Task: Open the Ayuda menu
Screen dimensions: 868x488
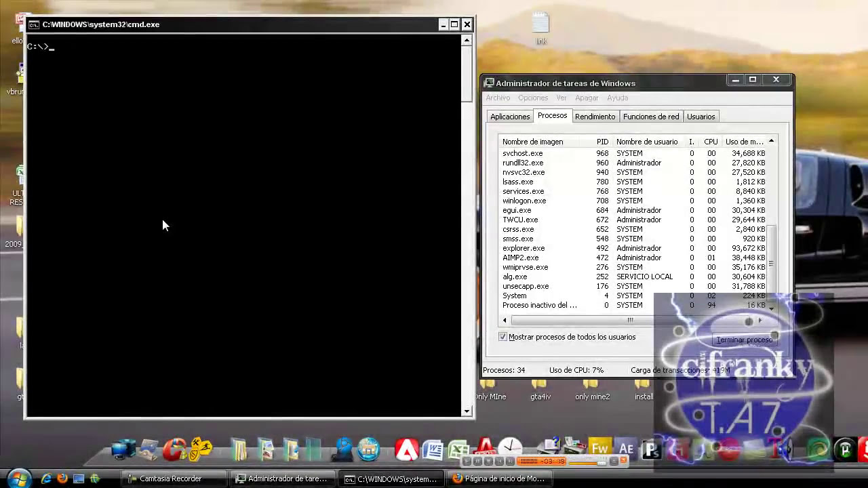Action: [618, 98]
